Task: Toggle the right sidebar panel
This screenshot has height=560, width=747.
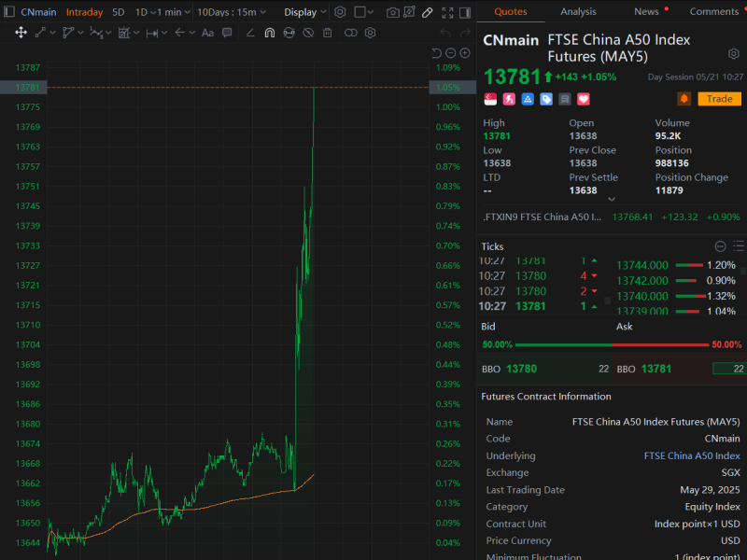Action: pyautogui.click(x=465, y=12)
